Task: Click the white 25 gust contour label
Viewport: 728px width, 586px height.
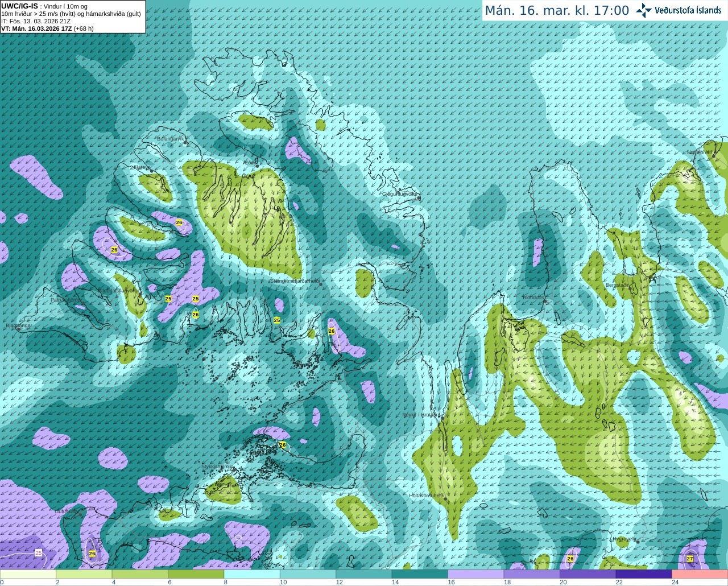Action: (39, 552)
